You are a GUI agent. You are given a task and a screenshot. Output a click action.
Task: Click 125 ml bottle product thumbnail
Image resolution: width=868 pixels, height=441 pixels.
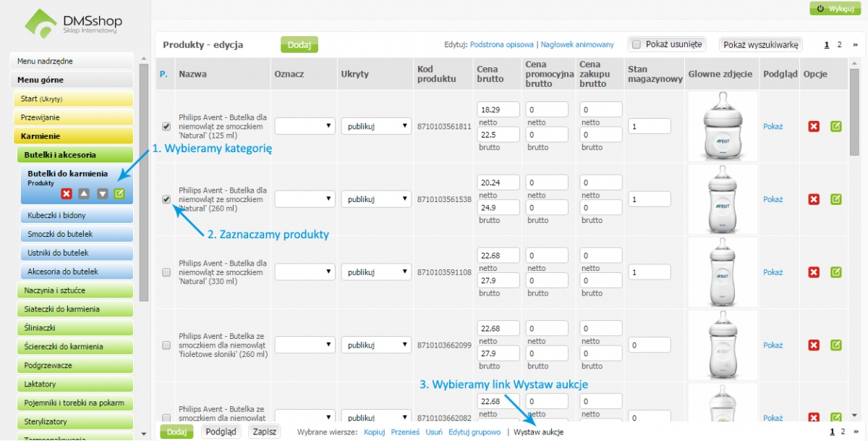tap(723, 126)
